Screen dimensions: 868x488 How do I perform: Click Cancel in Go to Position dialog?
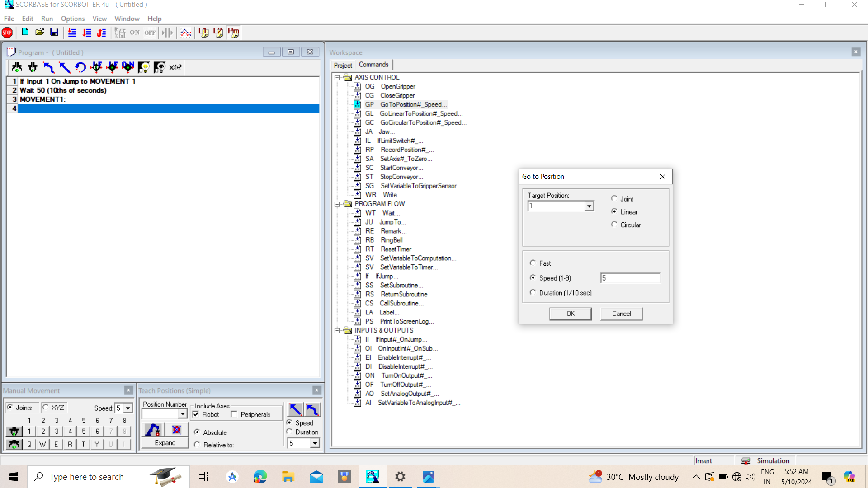(x=622, y=314)
